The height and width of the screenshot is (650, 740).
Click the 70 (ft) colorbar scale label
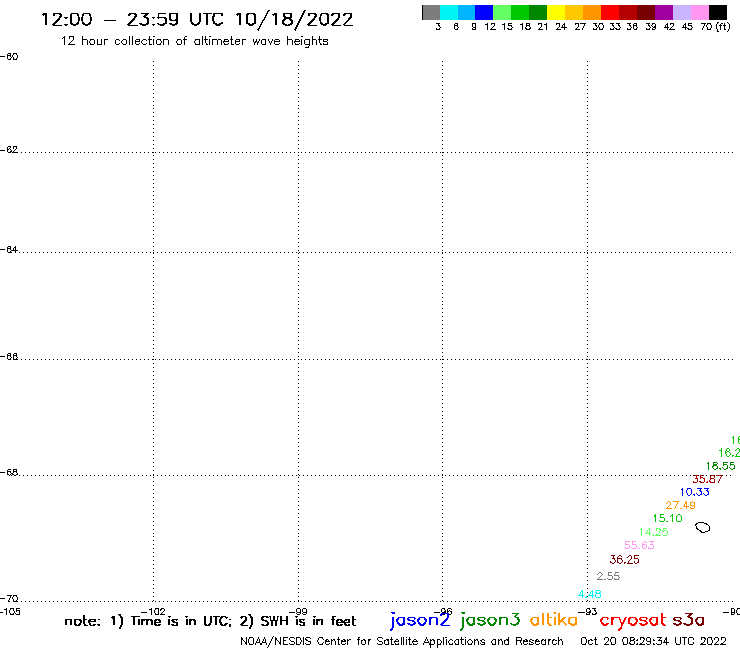(715, 26)
